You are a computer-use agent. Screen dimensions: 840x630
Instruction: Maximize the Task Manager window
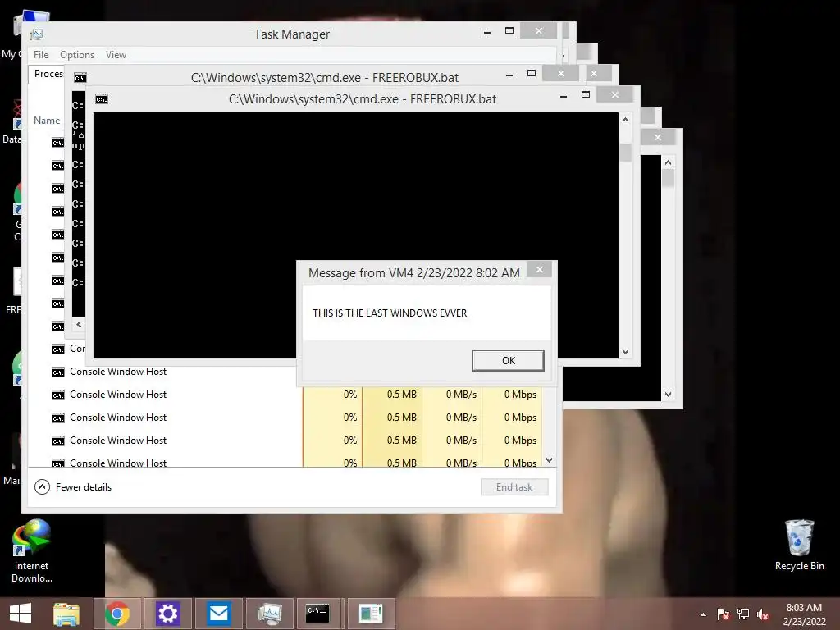point(509,30)
